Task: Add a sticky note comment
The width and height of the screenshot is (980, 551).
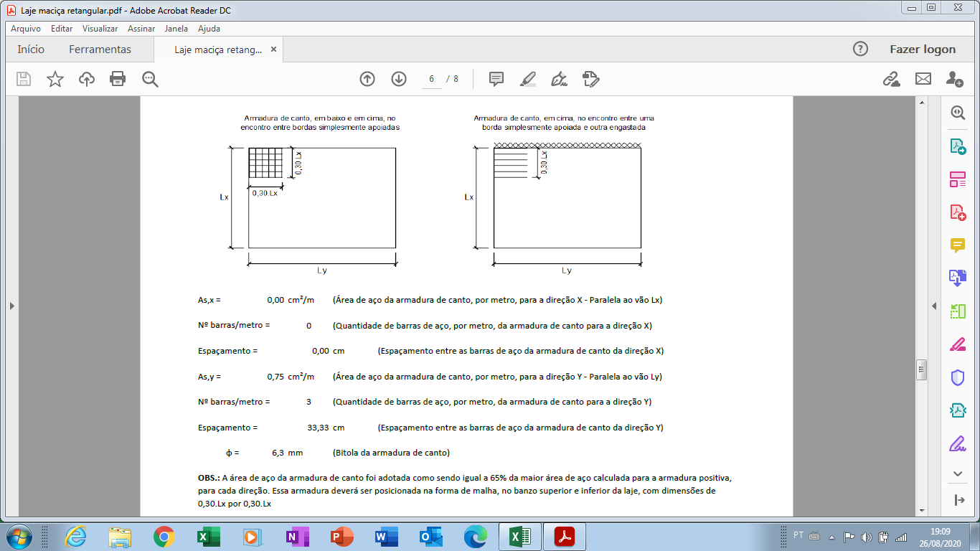Action: (496, 79)
